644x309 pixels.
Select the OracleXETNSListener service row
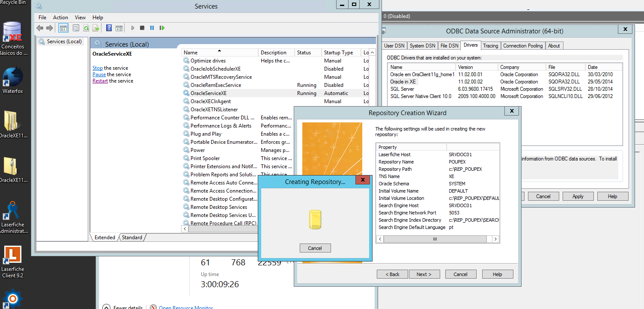214,110
